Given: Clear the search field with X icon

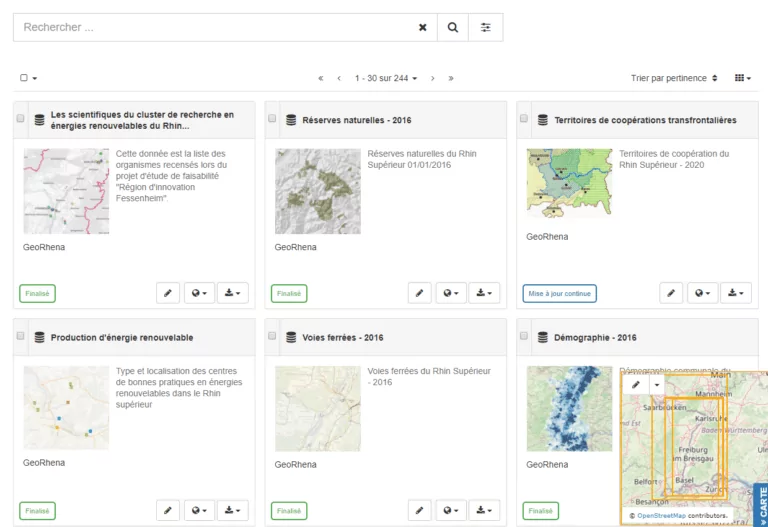Looking at the screenshot, I should pyautogui.click(x=422, y=28).
